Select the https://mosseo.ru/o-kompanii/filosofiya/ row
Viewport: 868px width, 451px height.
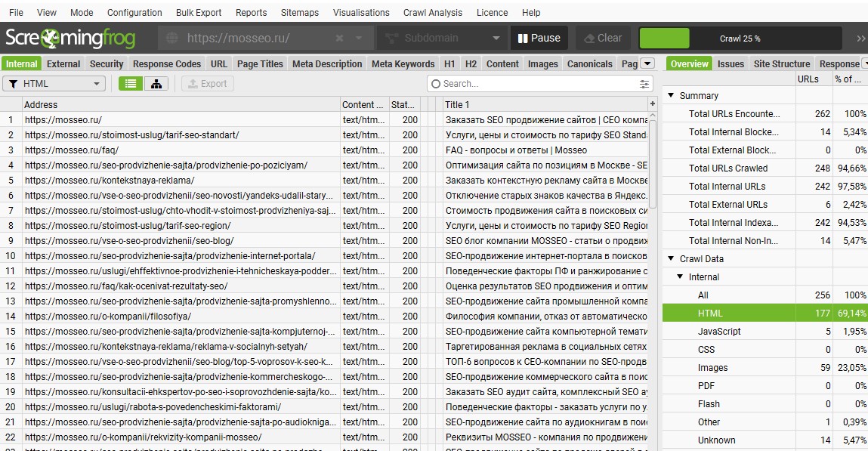click(x=324, y=317)
